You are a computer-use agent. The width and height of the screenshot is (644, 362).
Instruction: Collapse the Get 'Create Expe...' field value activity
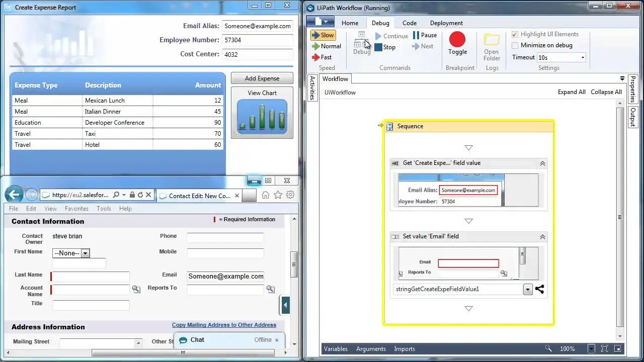[542, 163]
